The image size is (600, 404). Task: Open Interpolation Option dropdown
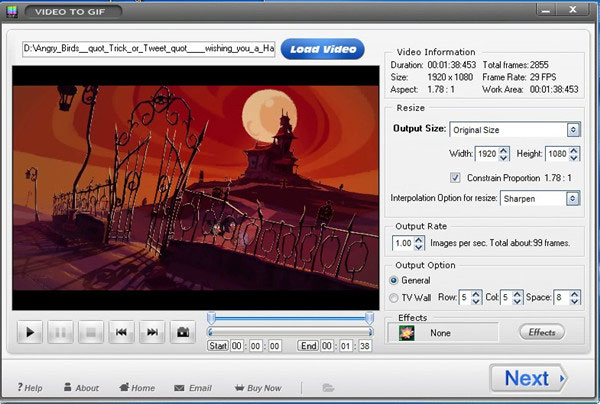[572, 198]
